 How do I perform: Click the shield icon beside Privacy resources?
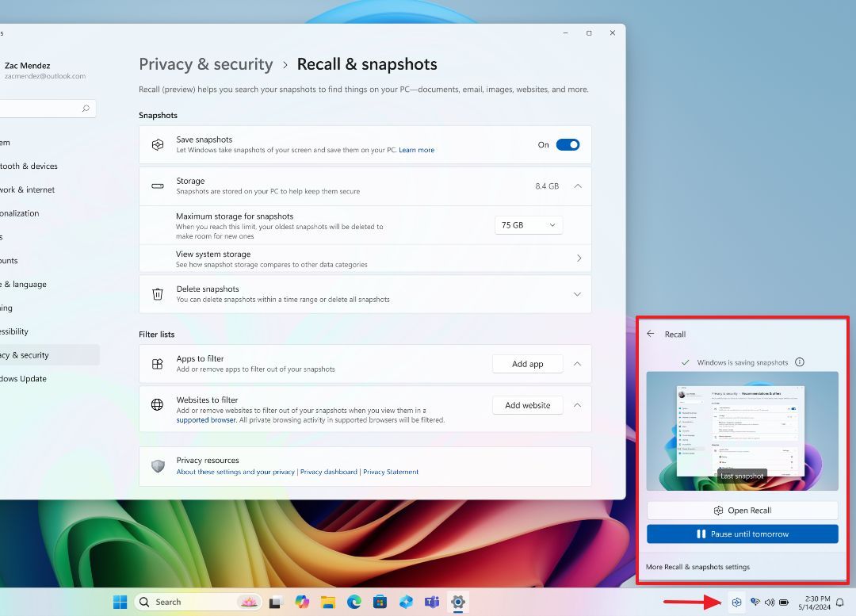(x=156, y=465)
